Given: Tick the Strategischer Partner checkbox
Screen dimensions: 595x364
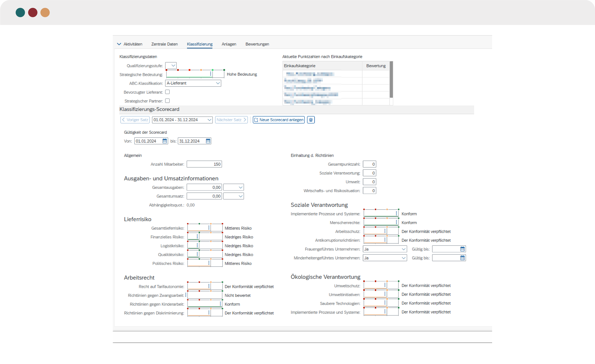Looking at the screenshot, I should [x=167, y=101].
